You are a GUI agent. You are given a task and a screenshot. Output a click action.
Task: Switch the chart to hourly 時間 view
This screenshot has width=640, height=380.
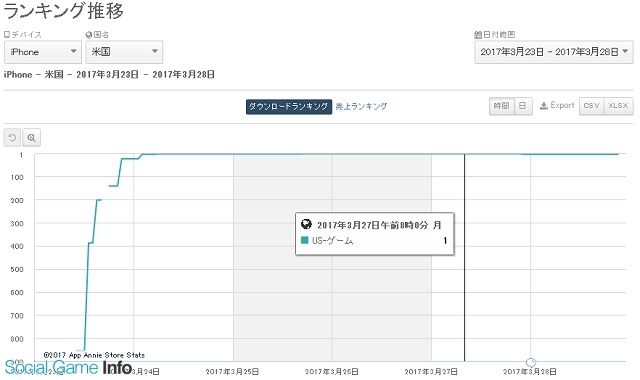[502, 106]
